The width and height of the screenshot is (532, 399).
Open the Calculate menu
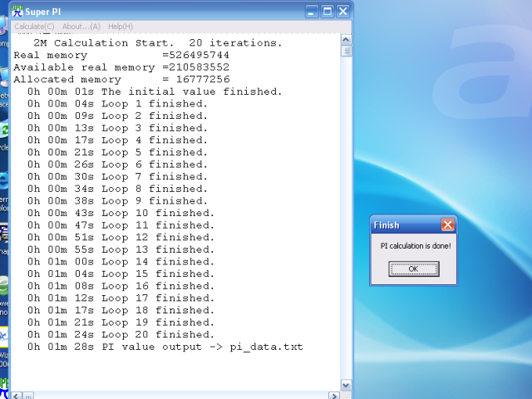pos(34,27)
